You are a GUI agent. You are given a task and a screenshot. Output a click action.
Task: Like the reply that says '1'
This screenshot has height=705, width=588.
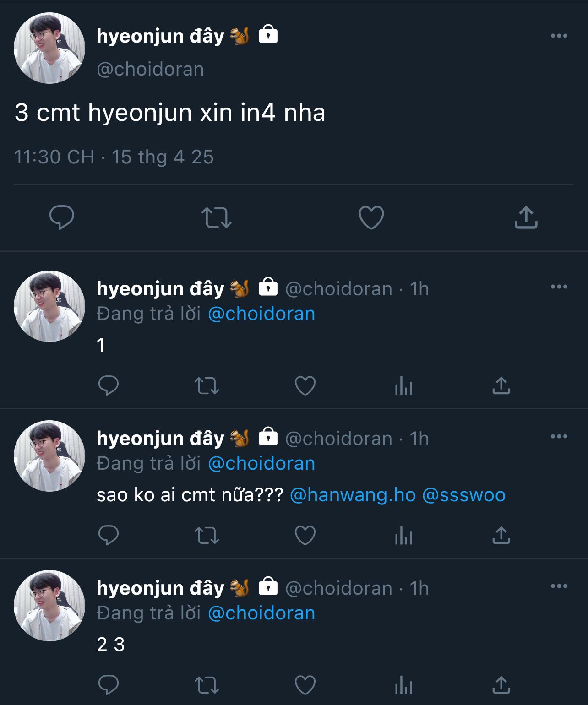pos(305,385)
